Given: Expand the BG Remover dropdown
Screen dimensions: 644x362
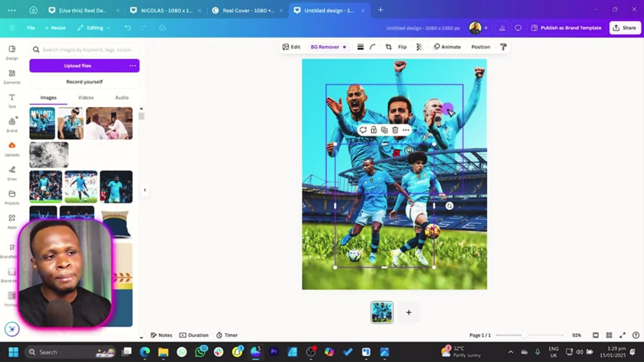Looking at the screenshot, I should click(344, 47).
